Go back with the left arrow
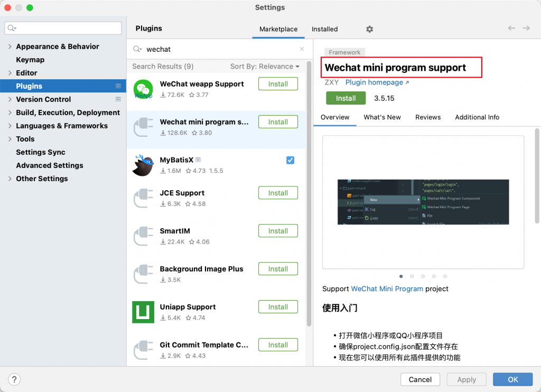This screenshot has height=392, width=541. (x=511, y=29)
